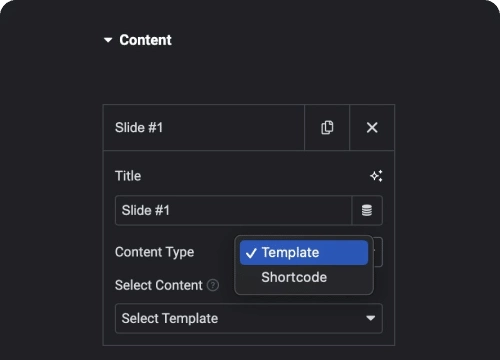Remove Slide #1 using the X icon
This screenshot has height=360, width=500.
(x=372, y=127)
